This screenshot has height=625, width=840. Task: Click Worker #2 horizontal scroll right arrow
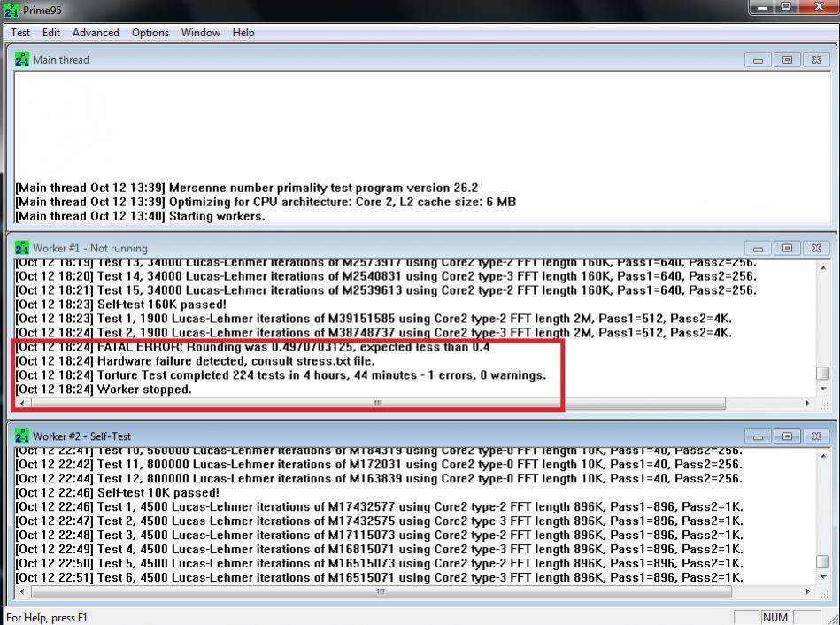click(808, 591)
